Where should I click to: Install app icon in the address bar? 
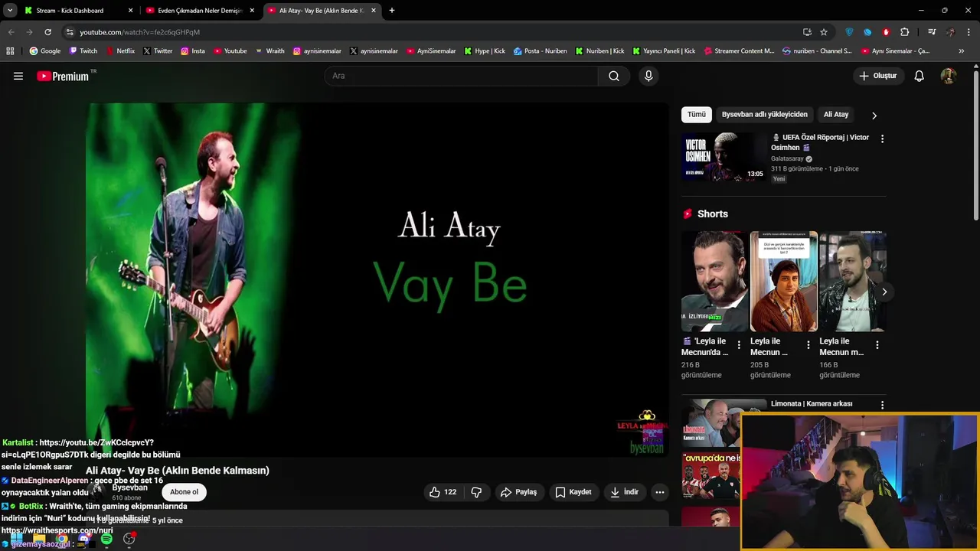point(807,32)
